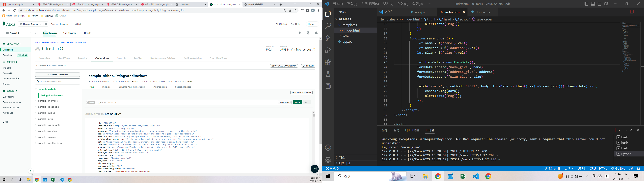Click the VS Code editor minimap
The image size is (644, 183).
click(631, 47)
